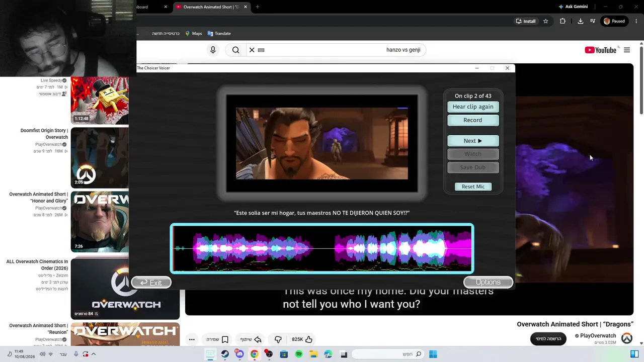Viewport: 644px width, 362px height.
Task: Open Microsoft Edge from the taskbar
Action: pyautogui.click(x=329, y=354)
